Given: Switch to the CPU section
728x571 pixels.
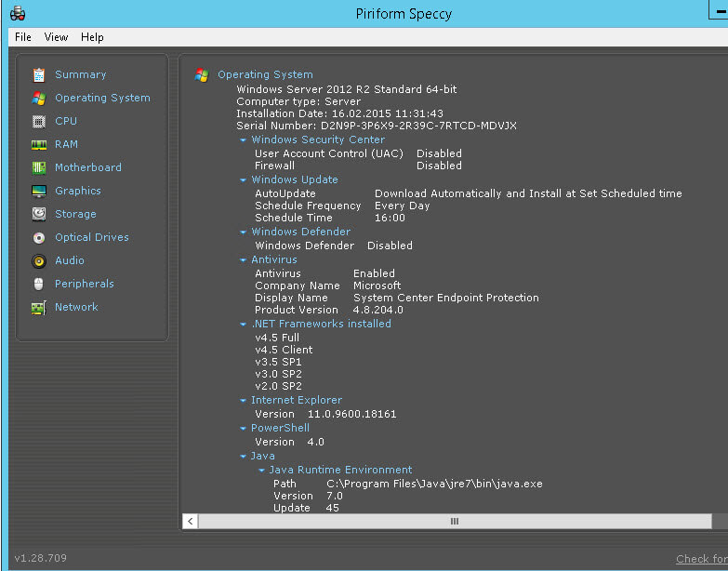Looking at the screenshot, I should tap(66, 121).
